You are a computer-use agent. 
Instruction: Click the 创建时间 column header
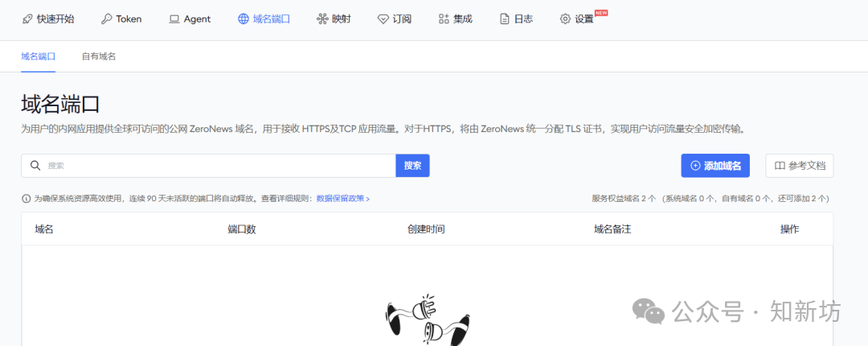tap(426, 229)
